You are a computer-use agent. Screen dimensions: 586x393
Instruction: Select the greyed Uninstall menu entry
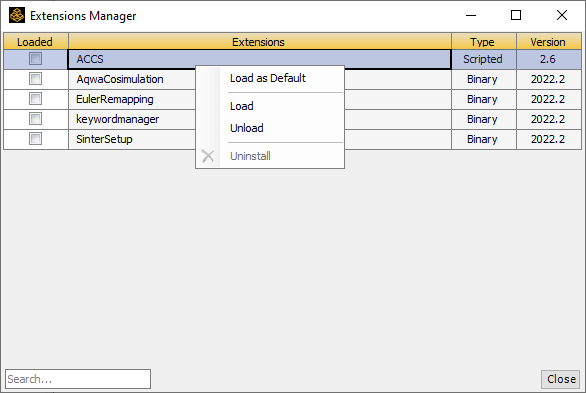(x=270, y=156)
